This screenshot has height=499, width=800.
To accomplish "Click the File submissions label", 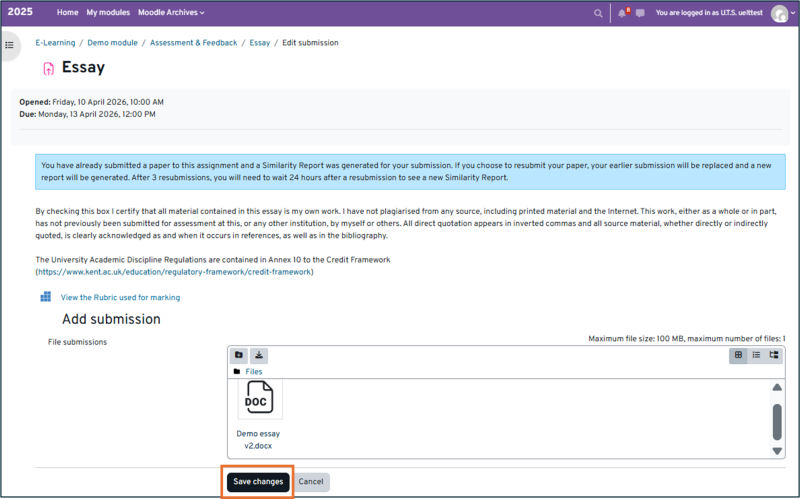I will click(78, 342).
